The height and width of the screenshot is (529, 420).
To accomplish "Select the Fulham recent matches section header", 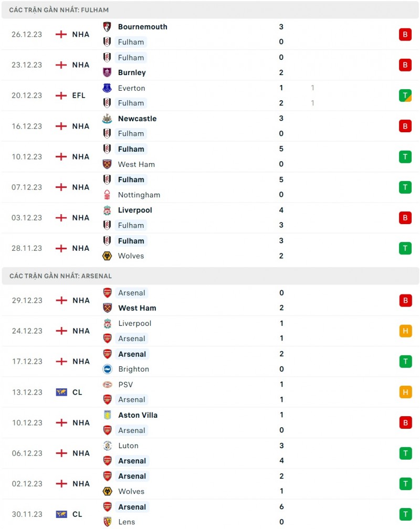I will [x=59, y=10].
